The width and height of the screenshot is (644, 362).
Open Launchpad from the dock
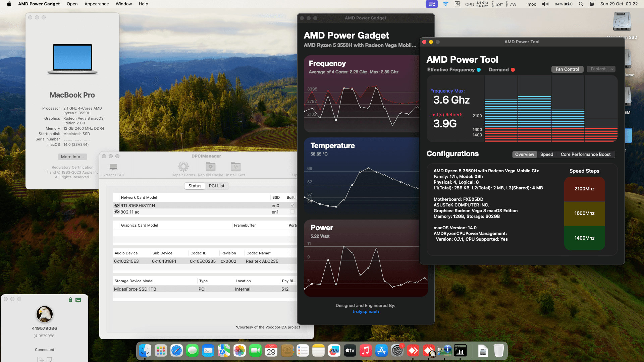point(161,351)
